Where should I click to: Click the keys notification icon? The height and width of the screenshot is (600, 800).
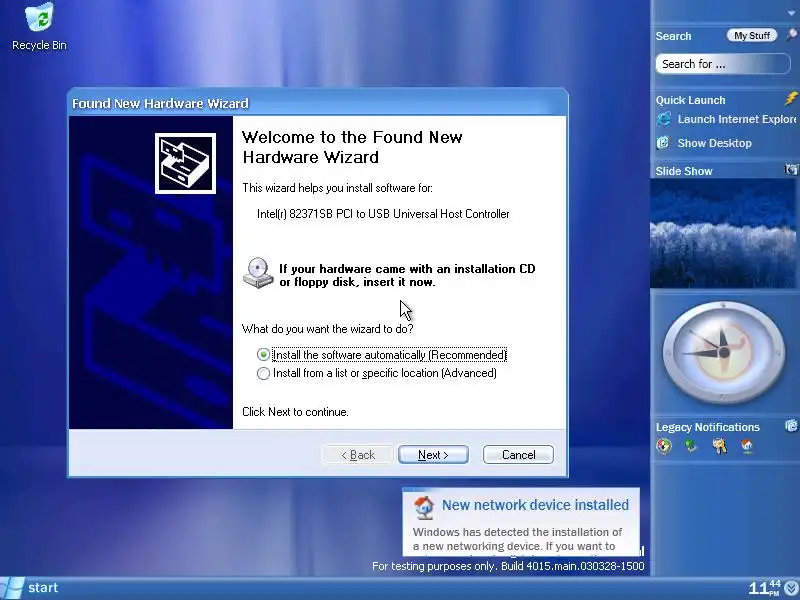tap(720, 446)
